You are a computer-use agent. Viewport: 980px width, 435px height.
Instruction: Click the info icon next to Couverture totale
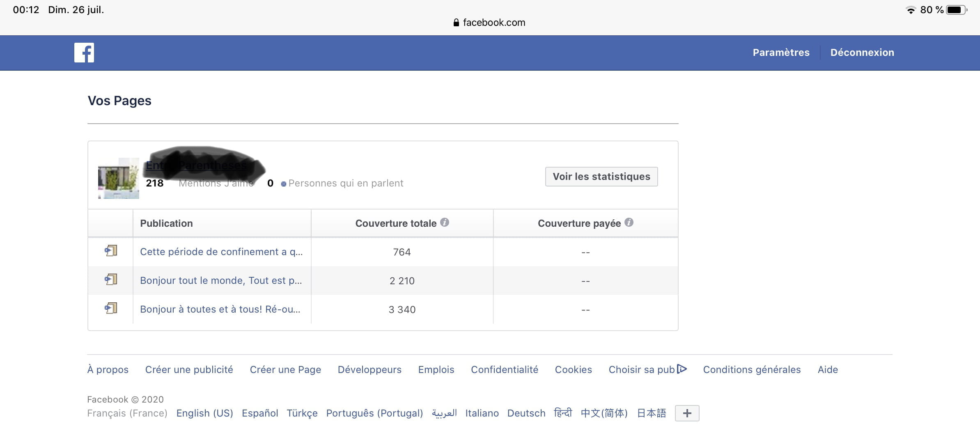445,222
